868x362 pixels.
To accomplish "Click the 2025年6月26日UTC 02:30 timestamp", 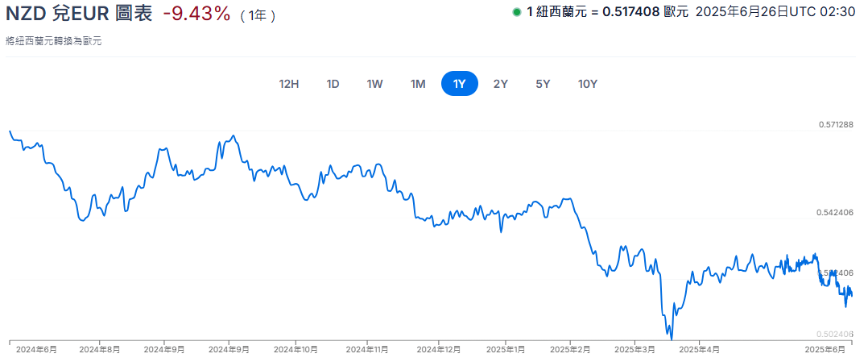I will (x=775, y=12).
